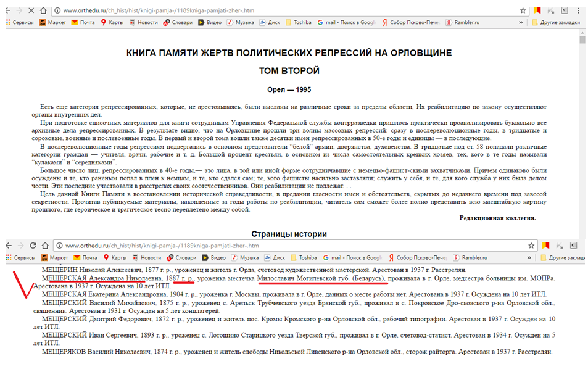Open 'mail - Поиск в Google' bookmark, lower bar
The width and height of the screenshot is (588, 377).
pyautogui.click(x=352, y=258)
